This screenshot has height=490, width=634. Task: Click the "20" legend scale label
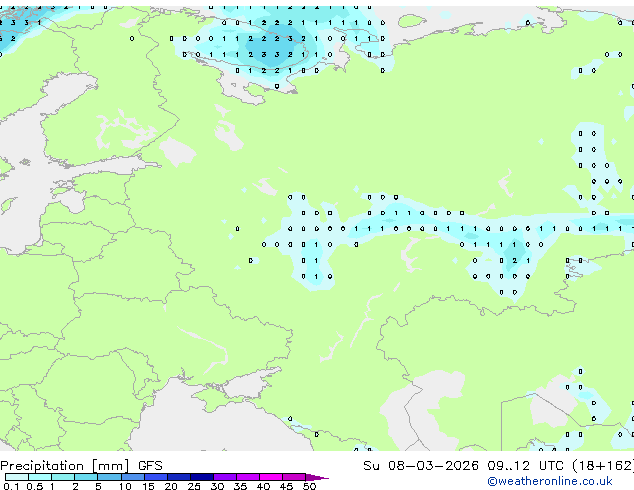tap(171, 486)
